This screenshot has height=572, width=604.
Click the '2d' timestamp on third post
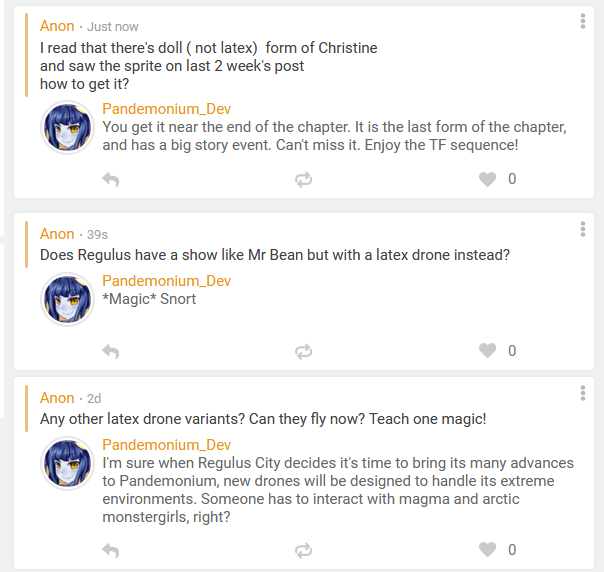94,399
